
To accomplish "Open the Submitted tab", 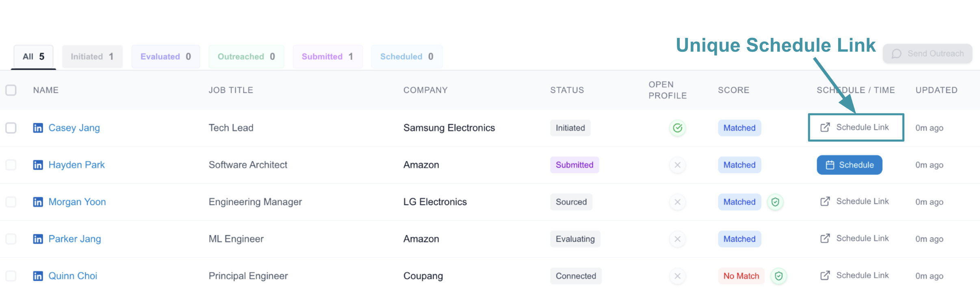I will tap(327, 57).
